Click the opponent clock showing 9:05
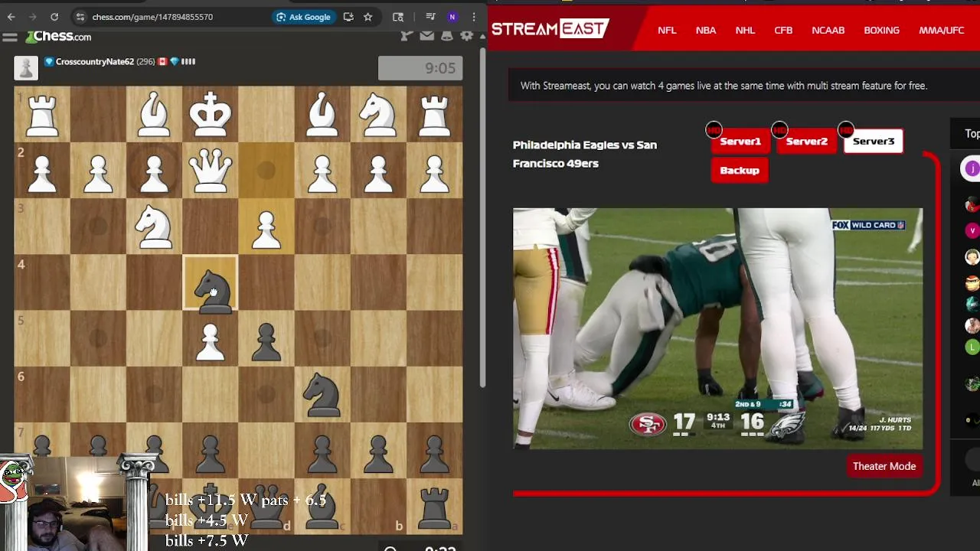Viewport: 980px width, 551px height. pyautogui.click(x=420, y=68)
